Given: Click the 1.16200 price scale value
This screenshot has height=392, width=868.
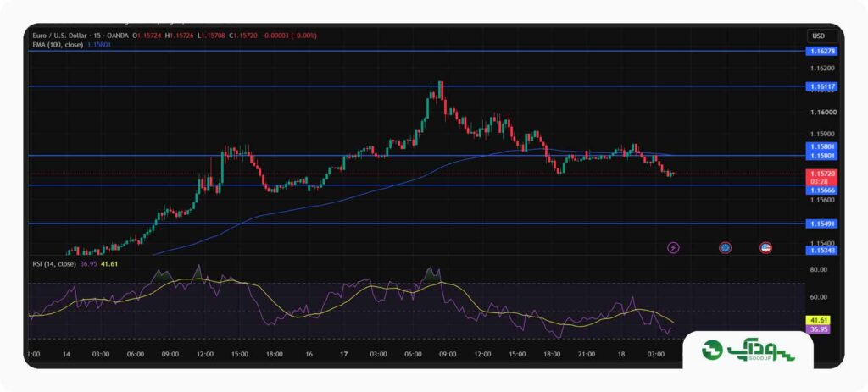Looking at the screenshot, I should click(822, 69).
